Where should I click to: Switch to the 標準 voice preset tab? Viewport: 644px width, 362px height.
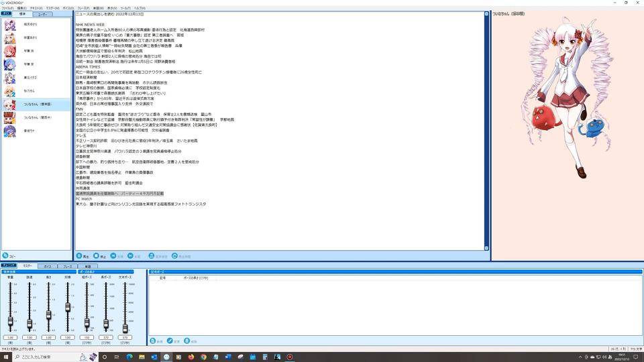23,14
